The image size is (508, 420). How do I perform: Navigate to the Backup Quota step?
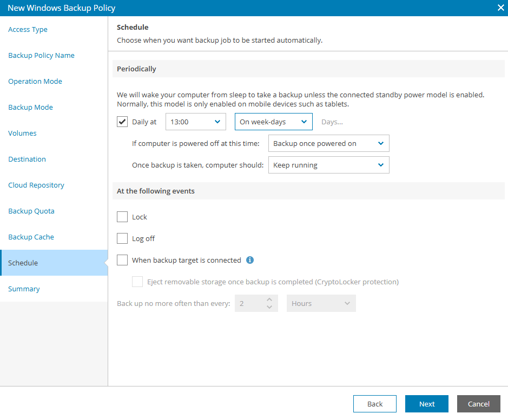[31, 211]
